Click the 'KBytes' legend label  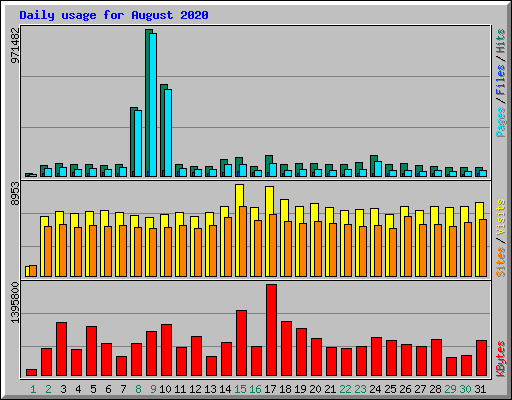click(x=501, y=359)
